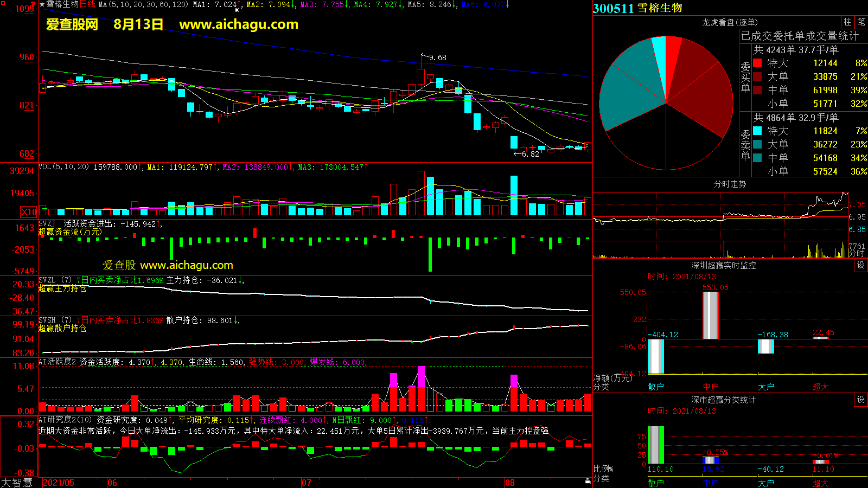Switch to 笔 tick mode
The width and height of the screenshot is (868, 488).
click(x=861, y=22)
